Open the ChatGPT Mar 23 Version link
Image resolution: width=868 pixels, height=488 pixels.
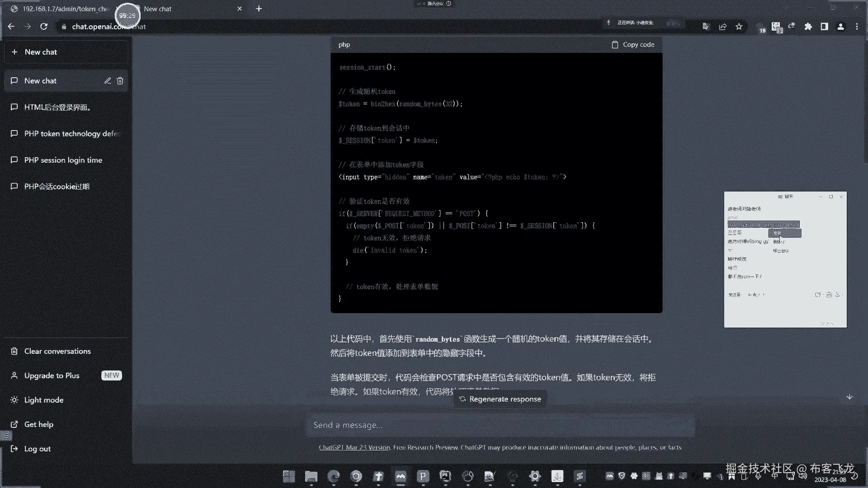[x=354, y=447]
